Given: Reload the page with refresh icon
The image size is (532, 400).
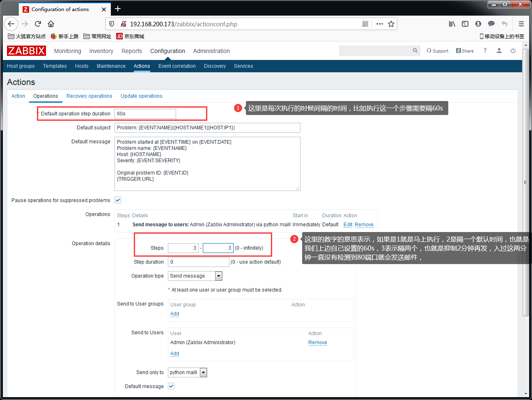Looking at the screenshot, I should pos(38,24).
